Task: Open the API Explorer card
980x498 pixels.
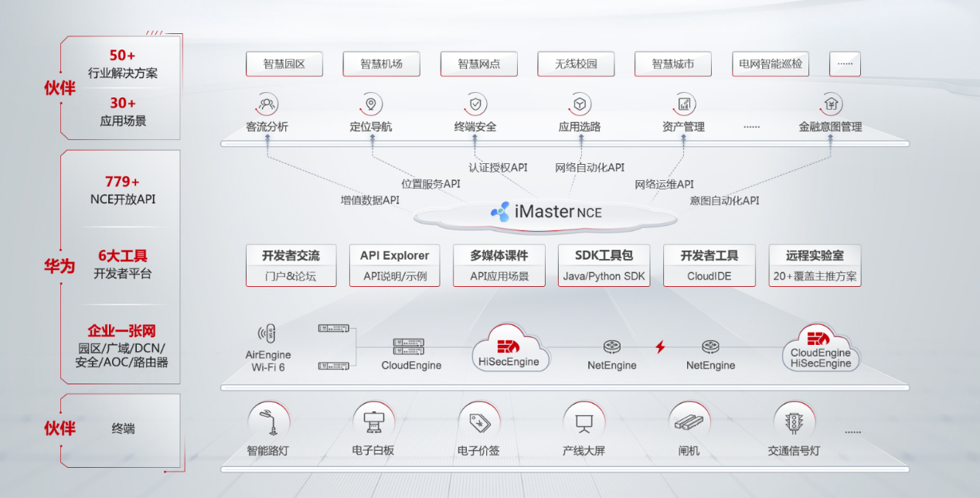Action: coord(395,266)
